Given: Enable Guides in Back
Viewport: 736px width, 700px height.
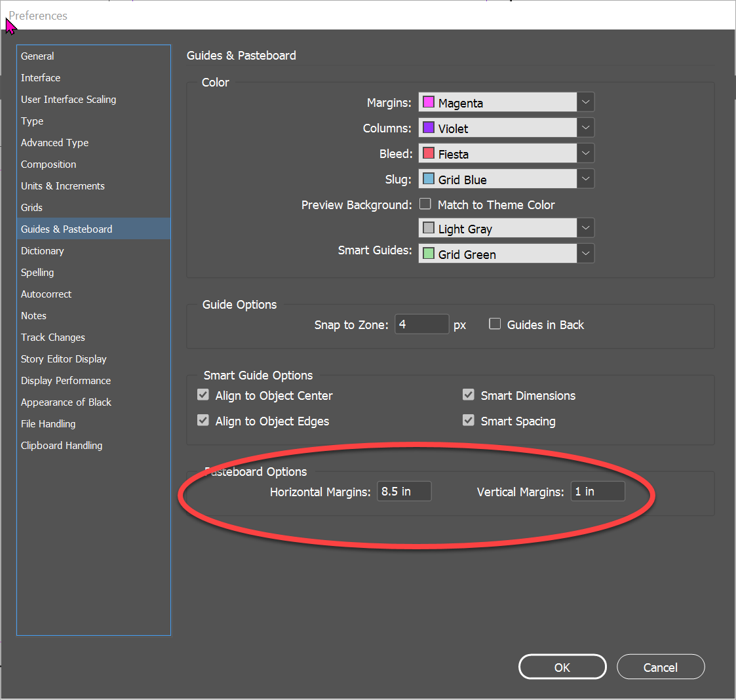Looking at the screenshot, I should [x=495, y=324].
